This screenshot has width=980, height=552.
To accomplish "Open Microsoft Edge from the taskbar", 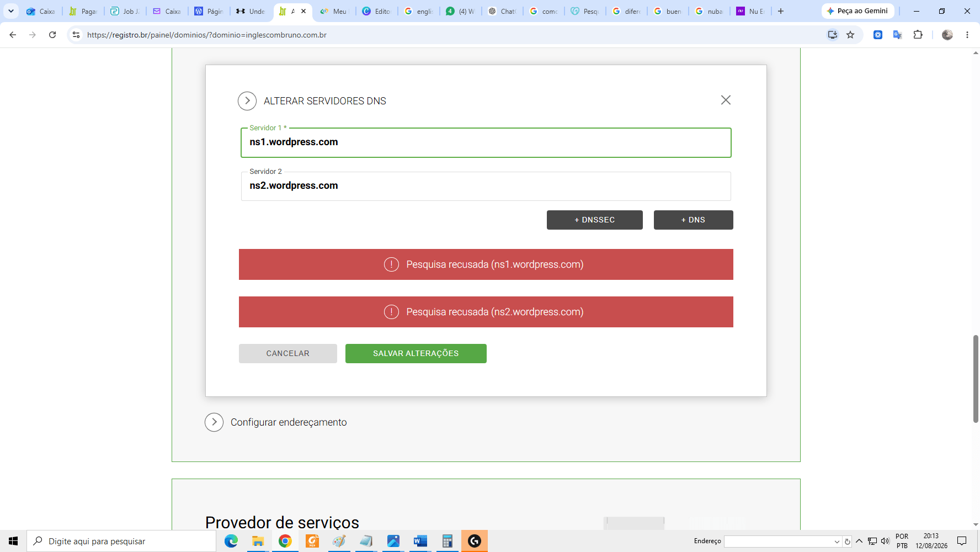I will [231, 541].
